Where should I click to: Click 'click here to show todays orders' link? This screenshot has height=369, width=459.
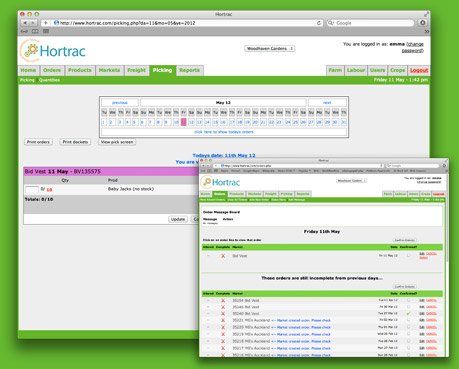[x=224, y=132]
